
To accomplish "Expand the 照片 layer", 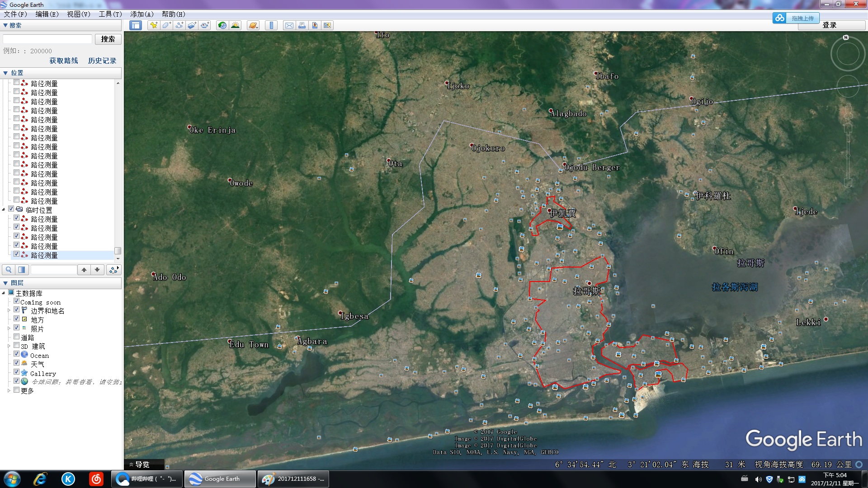I will tap(9, 328).
